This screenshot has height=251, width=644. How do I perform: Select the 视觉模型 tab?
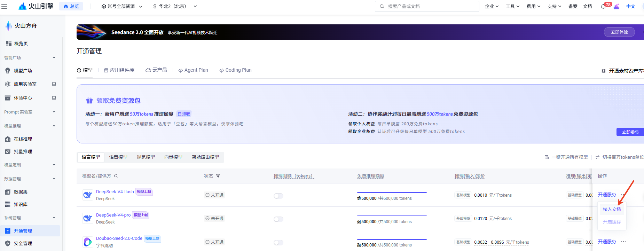tap(146, 157)
